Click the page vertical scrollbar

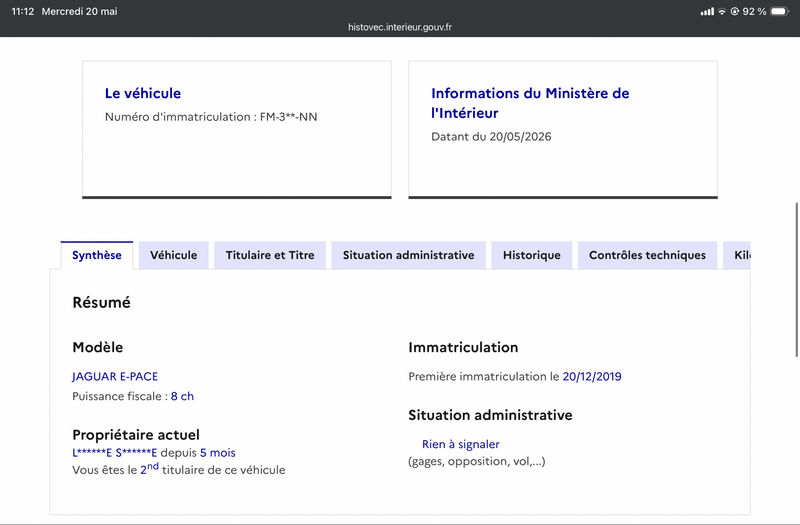(x=796, y=280)
